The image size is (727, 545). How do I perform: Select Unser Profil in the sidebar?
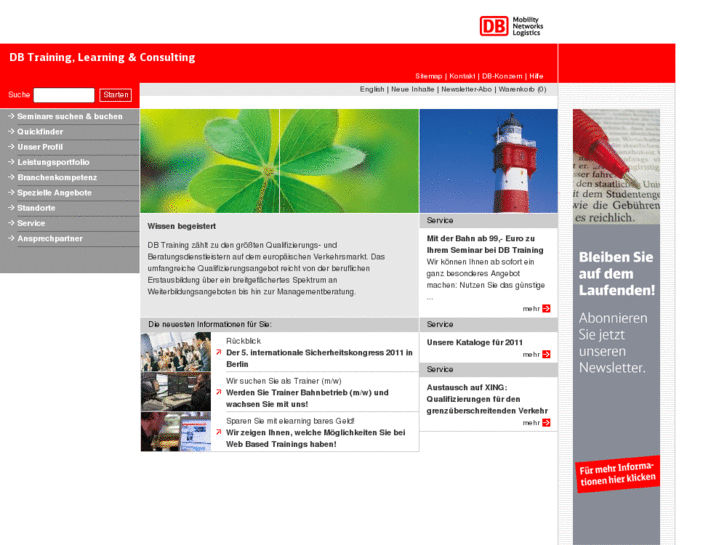40,147
